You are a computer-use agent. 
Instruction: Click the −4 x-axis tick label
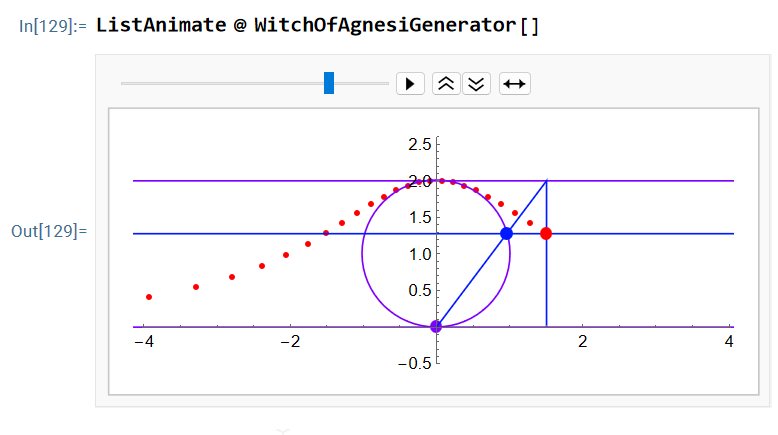point(144,342)
